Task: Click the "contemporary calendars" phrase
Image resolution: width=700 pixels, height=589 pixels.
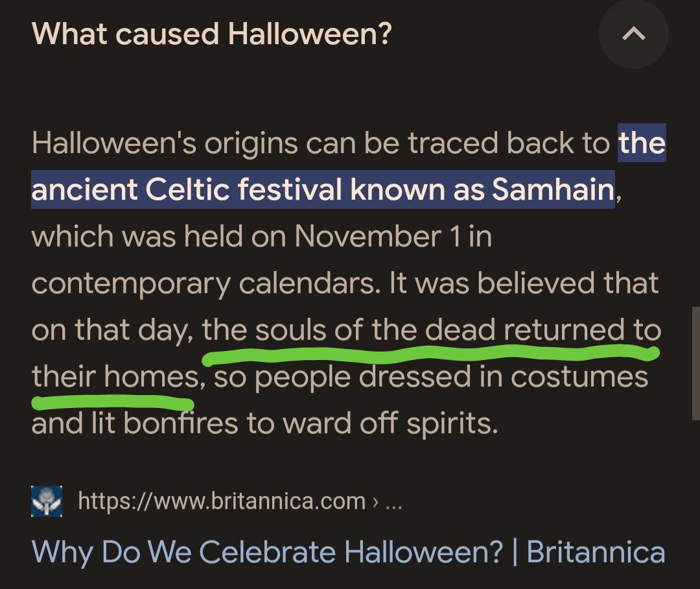Action: (203, 283)
